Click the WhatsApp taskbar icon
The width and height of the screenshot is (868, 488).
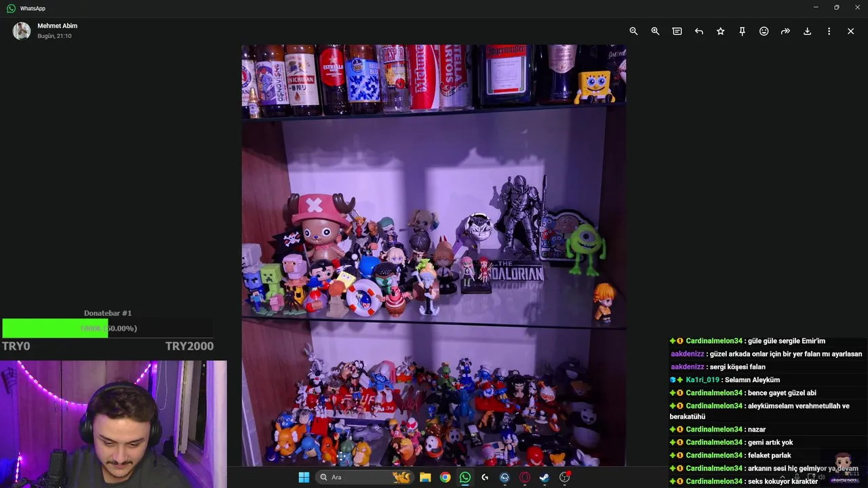[465, 477]
